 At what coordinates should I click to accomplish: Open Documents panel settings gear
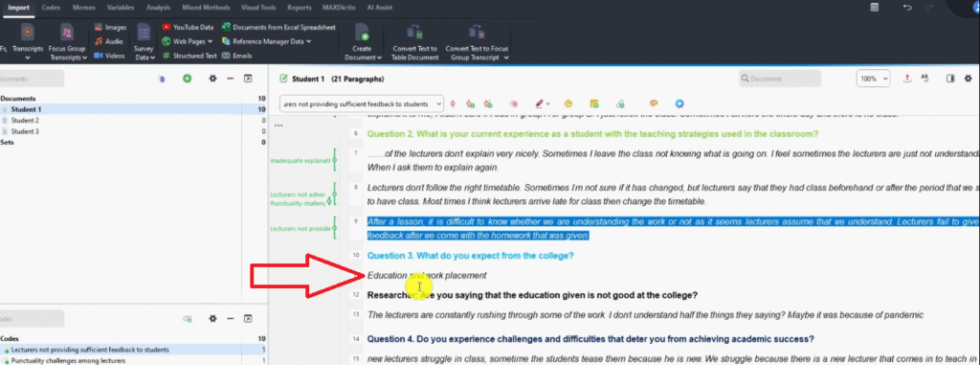coord(212,79)
